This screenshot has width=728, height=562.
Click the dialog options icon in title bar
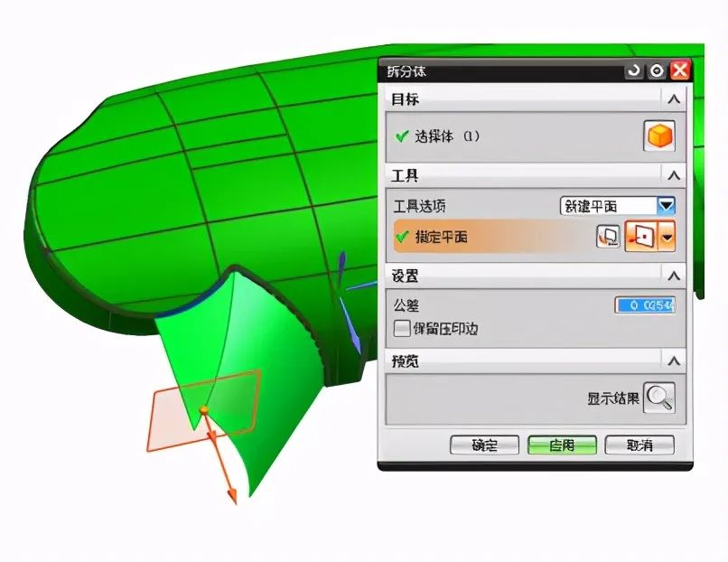pos(657,69)
